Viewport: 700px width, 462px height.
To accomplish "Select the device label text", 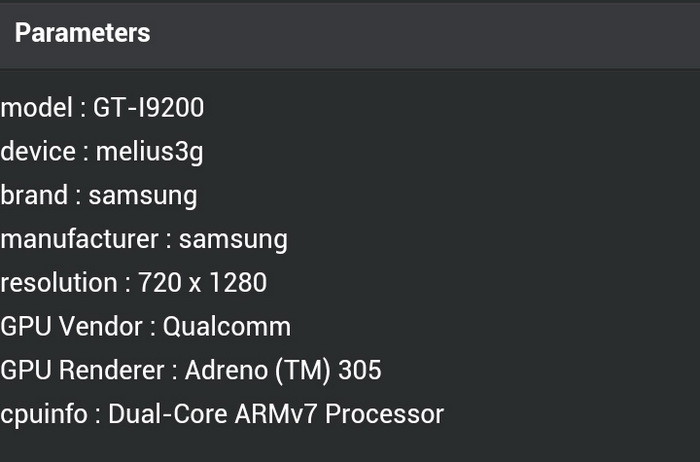I will click(38, 152).
